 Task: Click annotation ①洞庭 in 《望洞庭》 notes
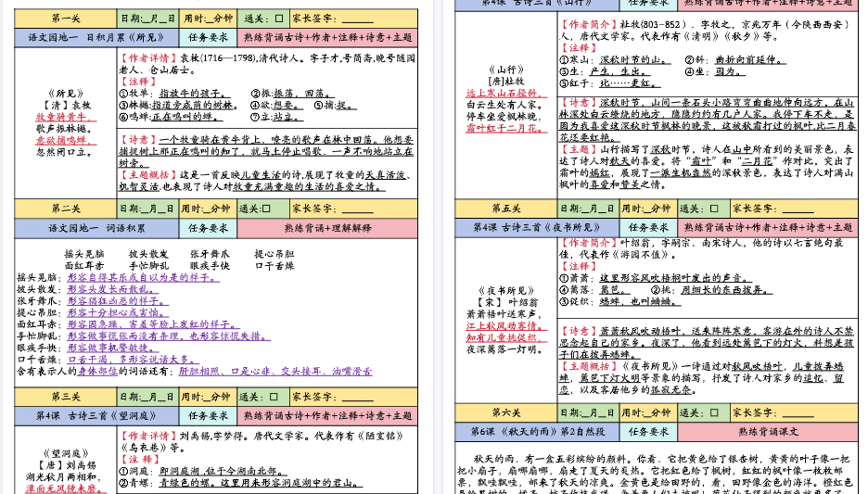[202, 472]
